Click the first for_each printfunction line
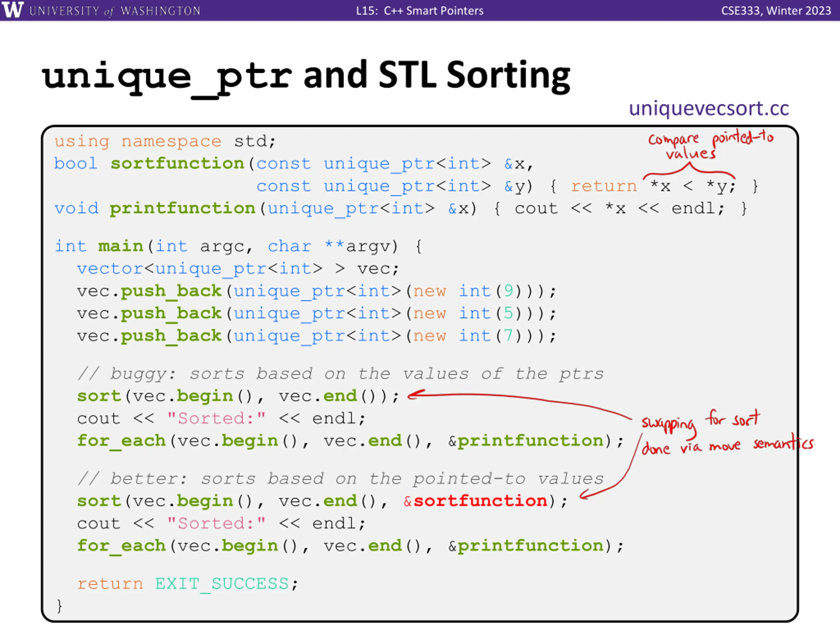Viewport: 840px width, 630px height. pyautogui.click(x=350, y=441)
